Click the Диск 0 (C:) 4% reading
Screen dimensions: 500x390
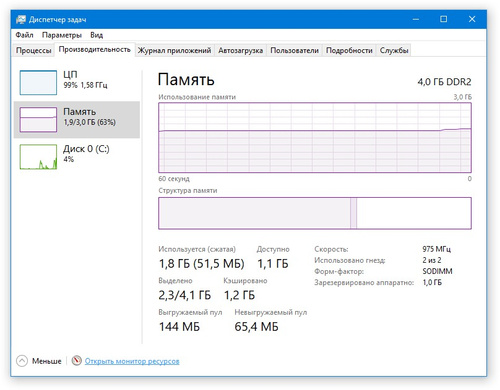tap(69, 159)
